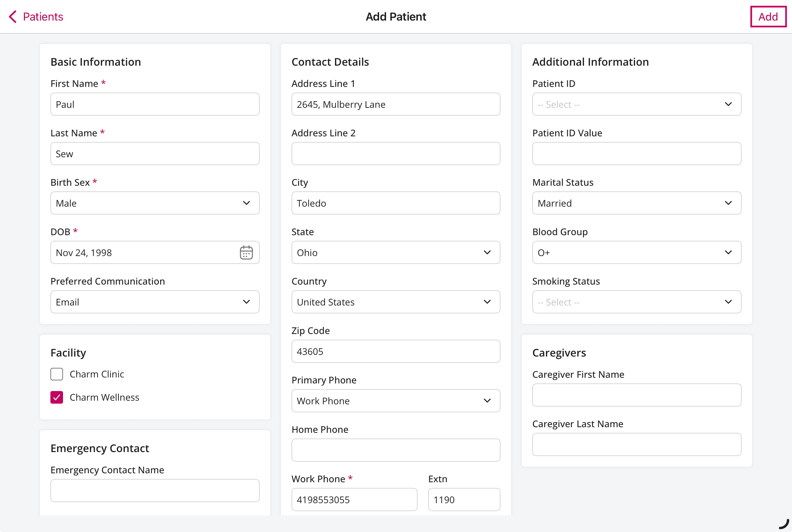Screen dimensions: 792x532
Task: Open the calendar picker in the DOB field
Action: (x=246, y=252)
